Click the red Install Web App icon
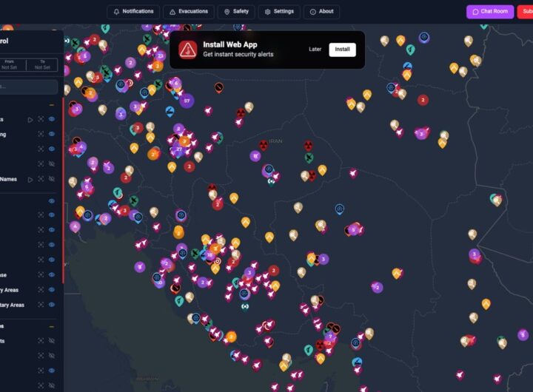Image resolution: width=533 pixels, height=392 pixels. click(187, 50)
